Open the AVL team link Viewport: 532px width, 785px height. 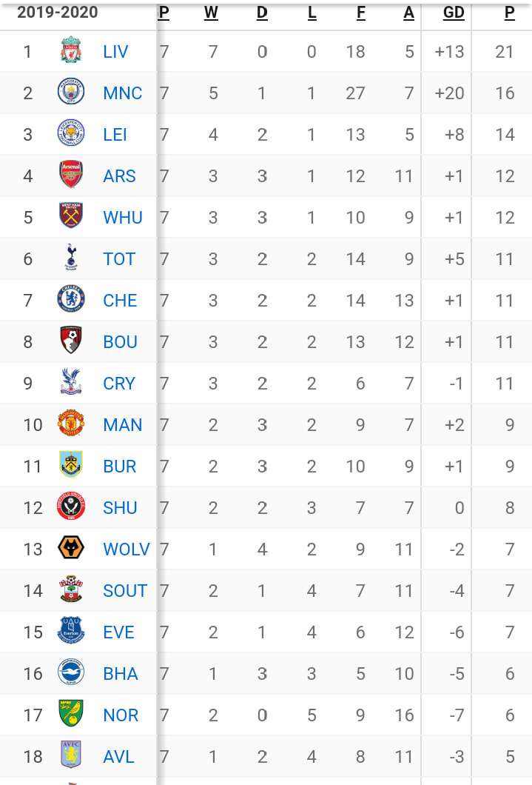118,756
